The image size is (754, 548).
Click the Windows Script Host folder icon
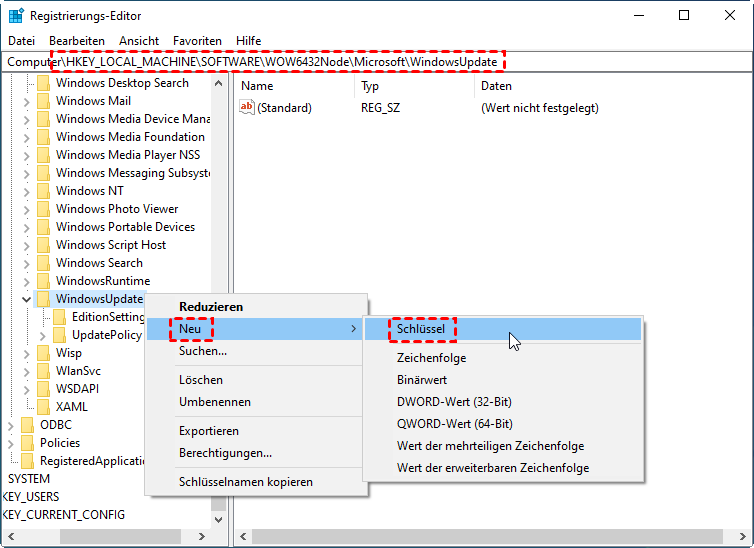pyautogui.click(x=44, y=245)
